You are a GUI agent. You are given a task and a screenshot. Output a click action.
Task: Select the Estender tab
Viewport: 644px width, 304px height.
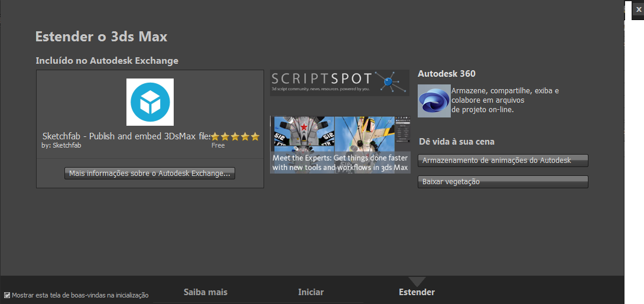tap(417, 292)
